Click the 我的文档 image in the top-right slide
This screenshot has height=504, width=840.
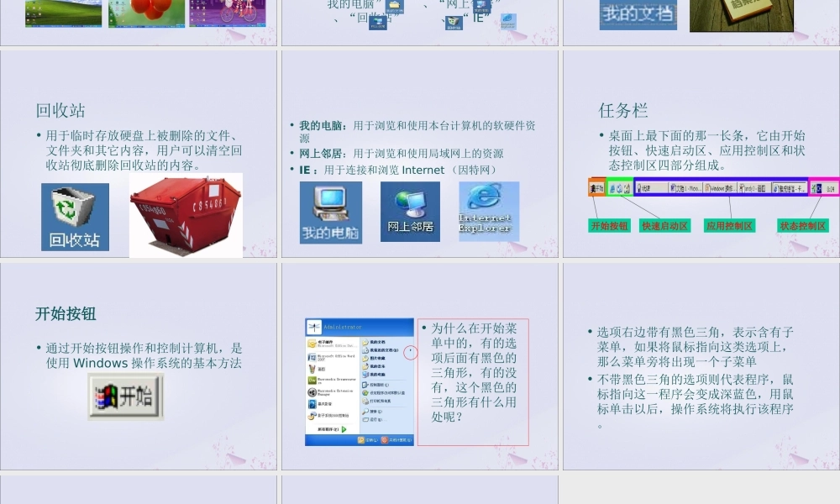point(638,14)
